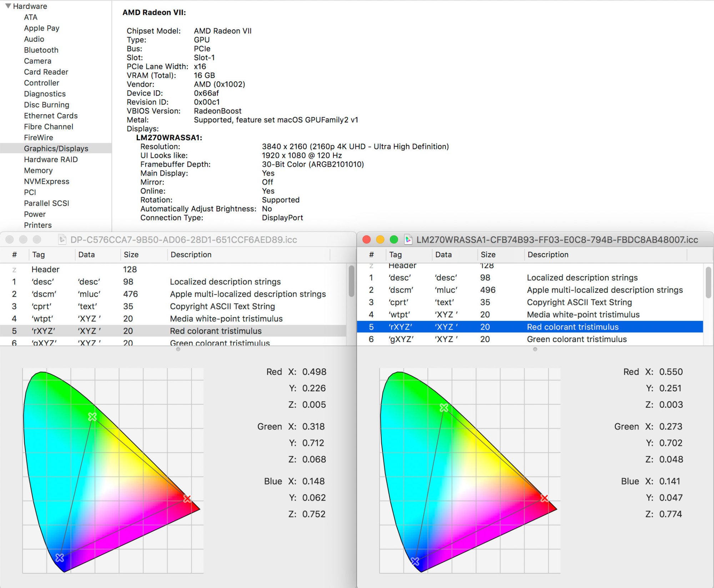Click the divider handle below the right profile table
714x588 pixels.
point(534,350)
